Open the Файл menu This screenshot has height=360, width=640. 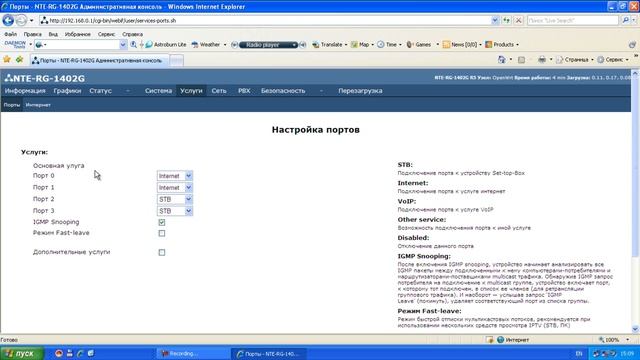(x=10, y=34)
